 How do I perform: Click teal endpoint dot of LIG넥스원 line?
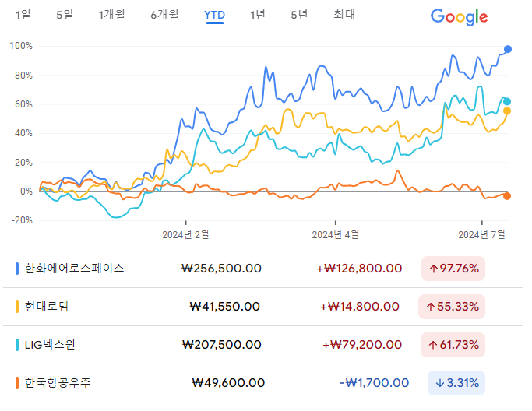pyautogui.click(x=507, y=101)
